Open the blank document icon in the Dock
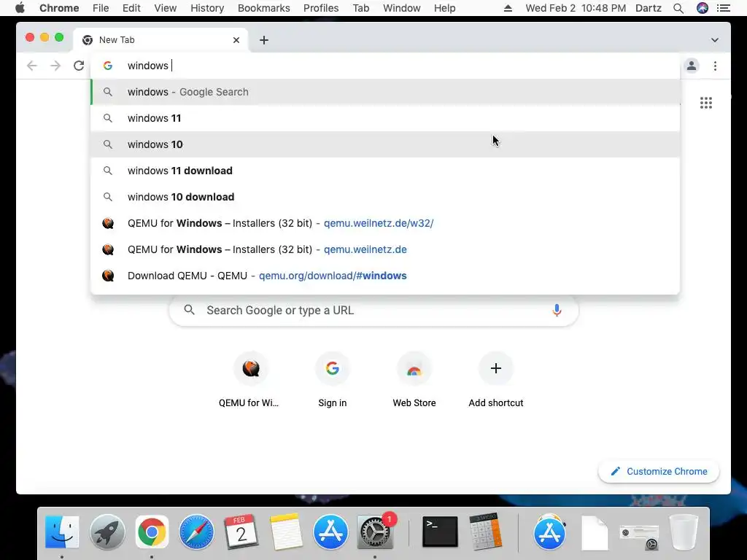The image size is (747, 560). pyautogui.click(x=595, y=533)
